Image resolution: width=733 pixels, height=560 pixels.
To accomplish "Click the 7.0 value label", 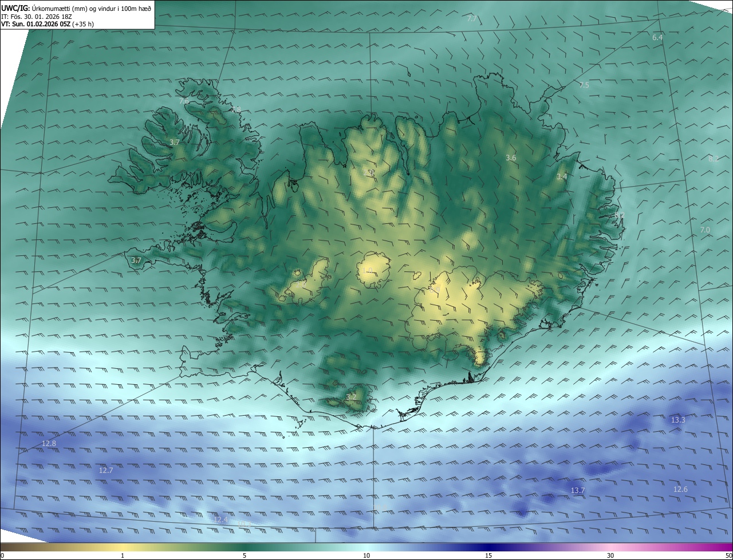I will [705, 230].
